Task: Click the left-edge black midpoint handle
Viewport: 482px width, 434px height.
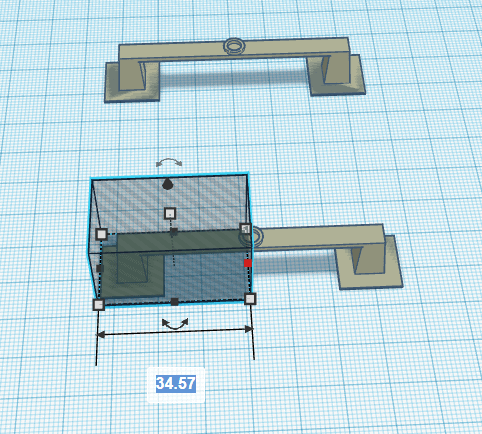Action: 99,268
